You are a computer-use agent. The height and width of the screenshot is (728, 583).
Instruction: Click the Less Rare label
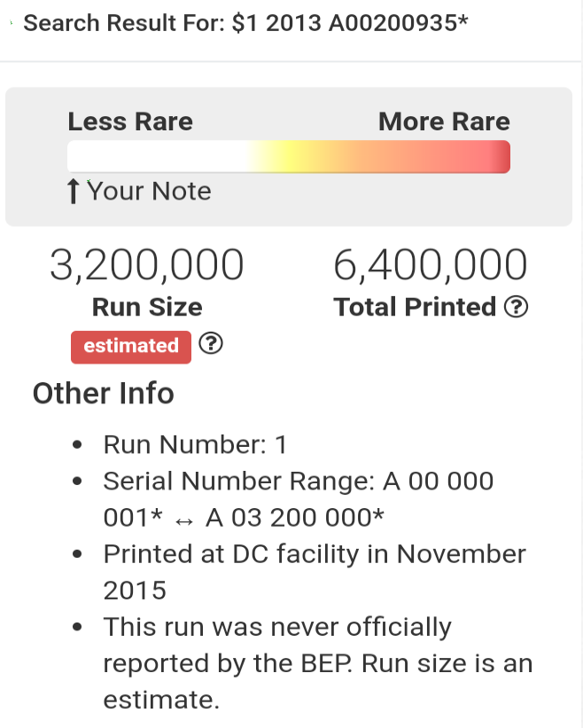click(x=130, y=121)
